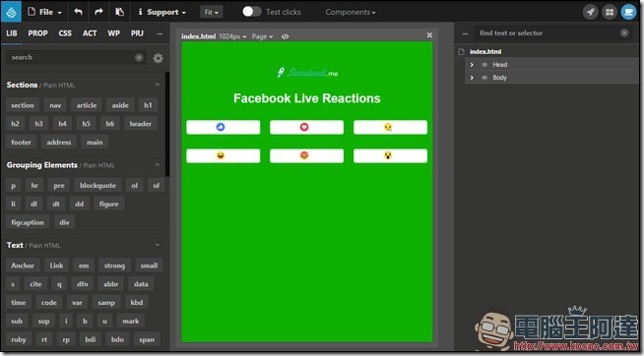The image size is (644, 356).
Task: Click the code view icon beside Page
Action: tap(285, 36)
